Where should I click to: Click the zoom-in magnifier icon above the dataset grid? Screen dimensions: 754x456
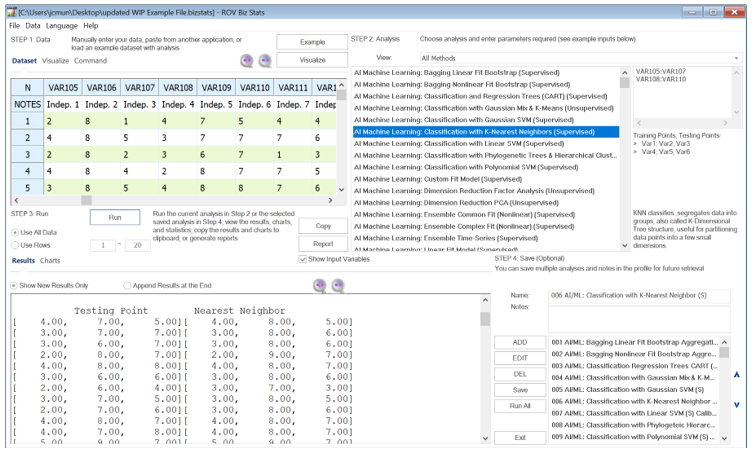coord(247,61)
